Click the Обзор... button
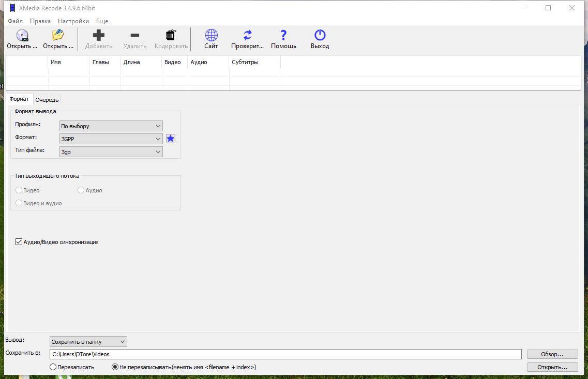 [x=552, y=354]
